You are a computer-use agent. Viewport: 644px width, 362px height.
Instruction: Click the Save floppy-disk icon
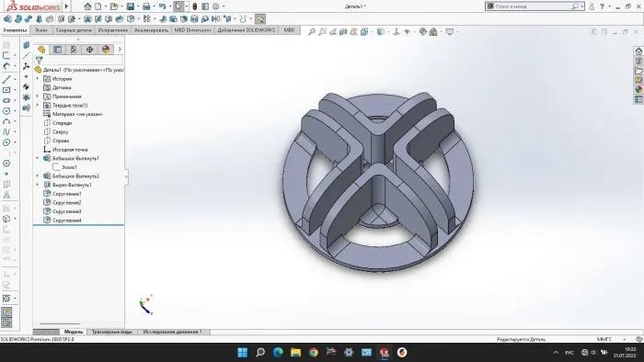131,6
